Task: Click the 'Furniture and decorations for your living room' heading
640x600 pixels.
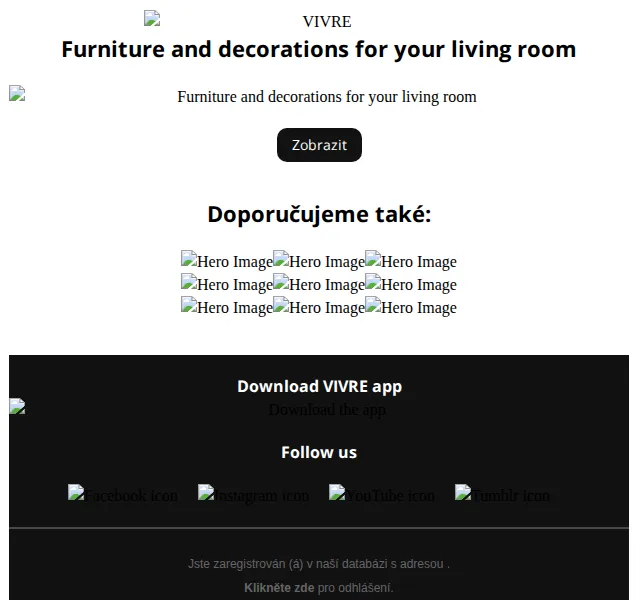Action: point(319,49)
